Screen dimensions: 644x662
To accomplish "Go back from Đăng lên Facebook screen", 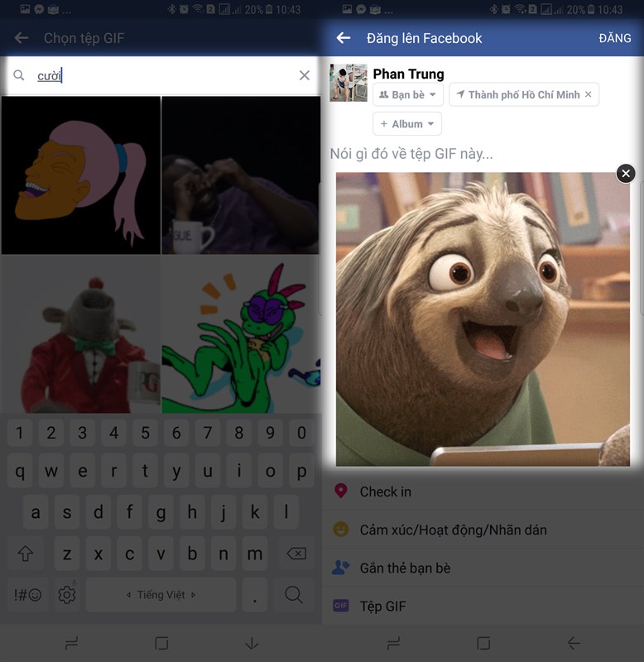I will 344,38.
